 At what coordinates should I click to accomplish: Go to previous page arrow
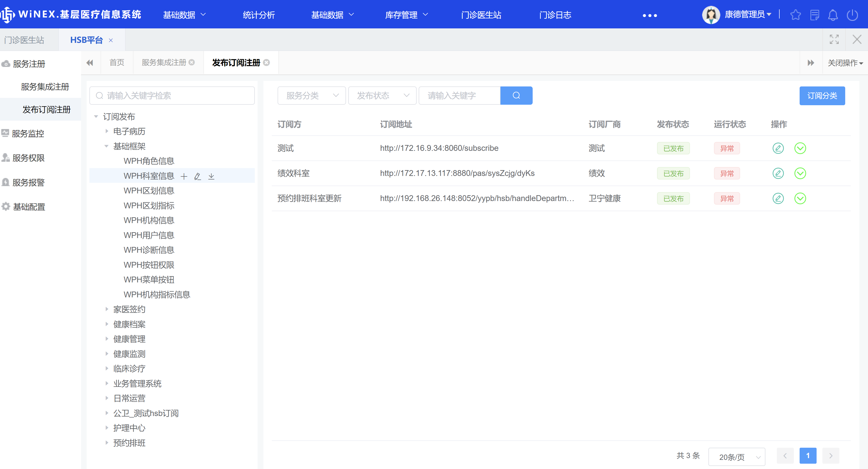click(x=785, y=456)
